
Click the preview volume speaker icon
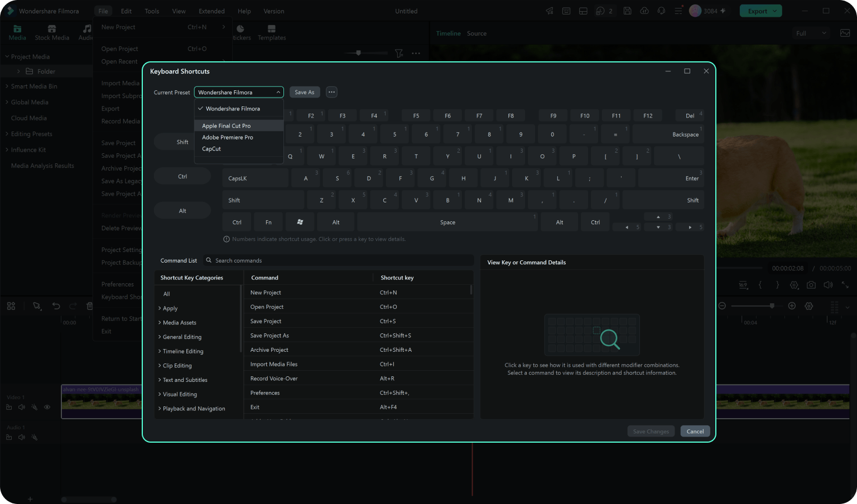coord(828,285)
